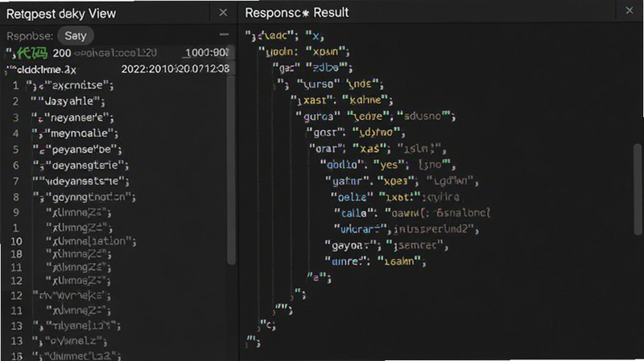Select the Saty pill button

tap(76, 35)
